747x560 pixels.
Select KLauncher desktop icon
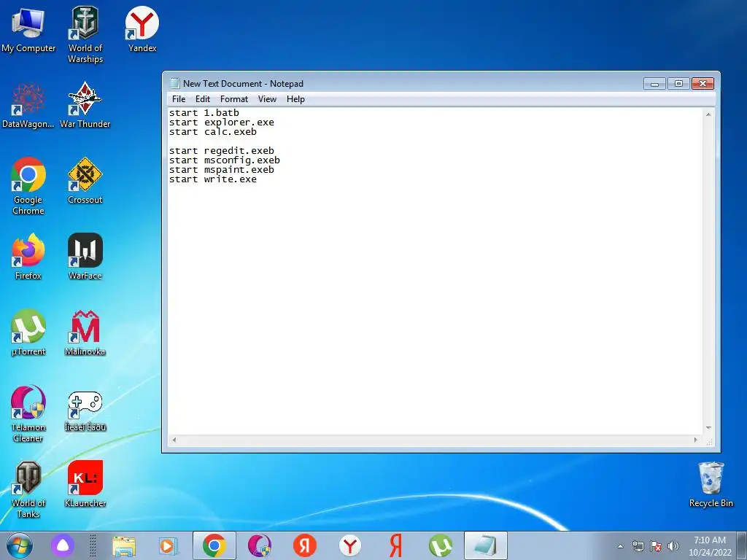[85, 484]
